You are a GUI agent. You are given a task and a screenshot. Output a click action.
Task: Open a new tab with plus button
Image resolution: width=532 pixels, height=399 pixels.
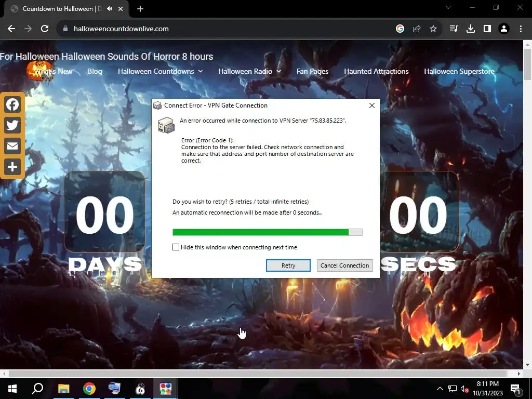pyautogui.click(x=140, y=9)
